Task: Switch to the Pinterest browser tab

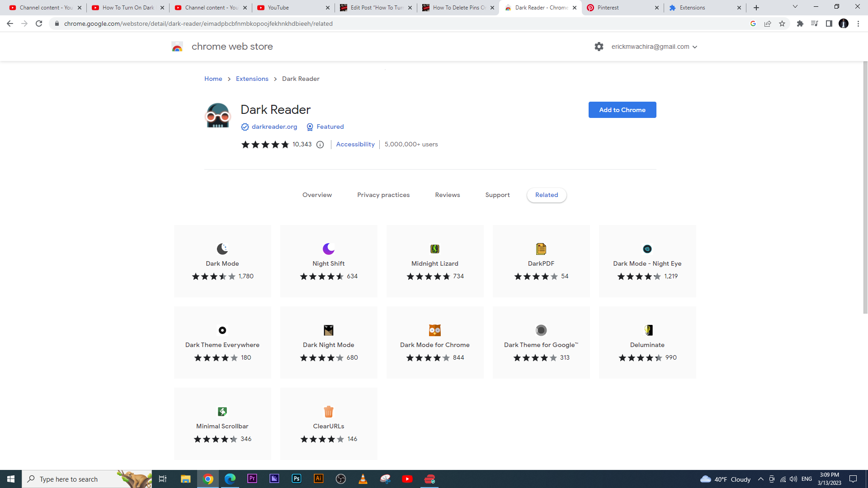Action: point(622,8)
